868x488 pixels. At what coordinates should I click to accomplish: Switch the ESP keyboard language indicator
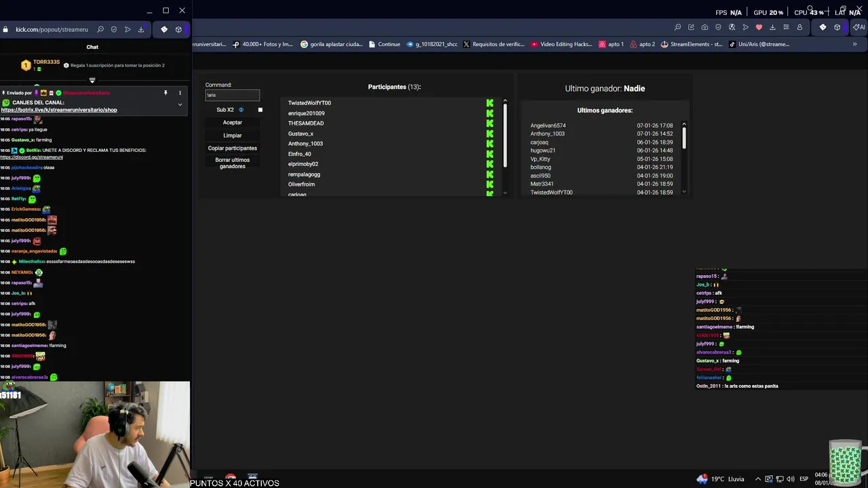coord(804,479)
